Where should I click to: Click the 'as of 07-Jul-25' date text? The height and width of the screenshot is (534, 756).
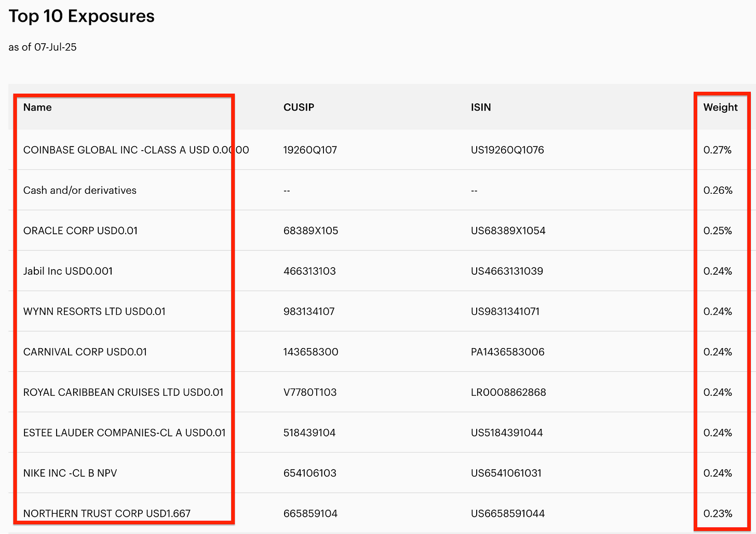43,47
